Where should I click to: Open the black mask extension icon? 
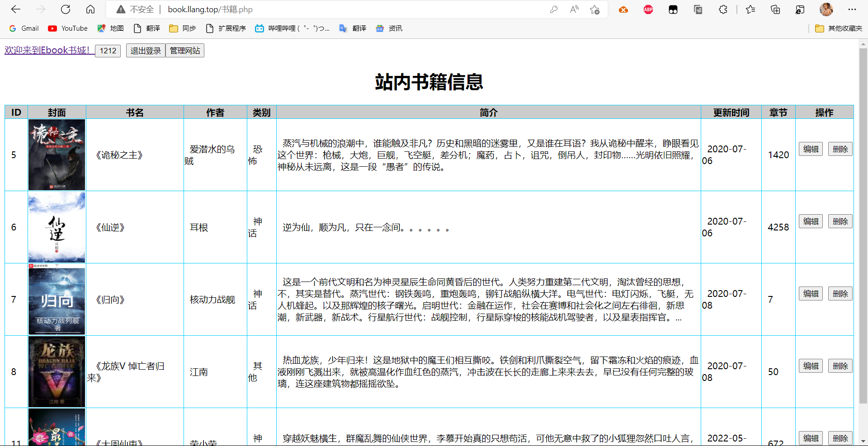[x=673, y=9]
